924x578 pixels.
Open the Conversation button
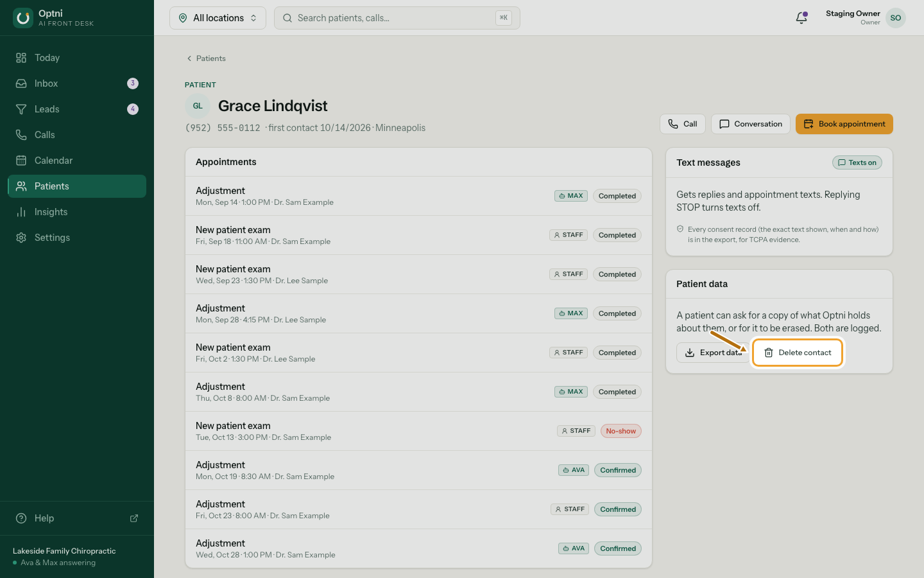point(751,124)
